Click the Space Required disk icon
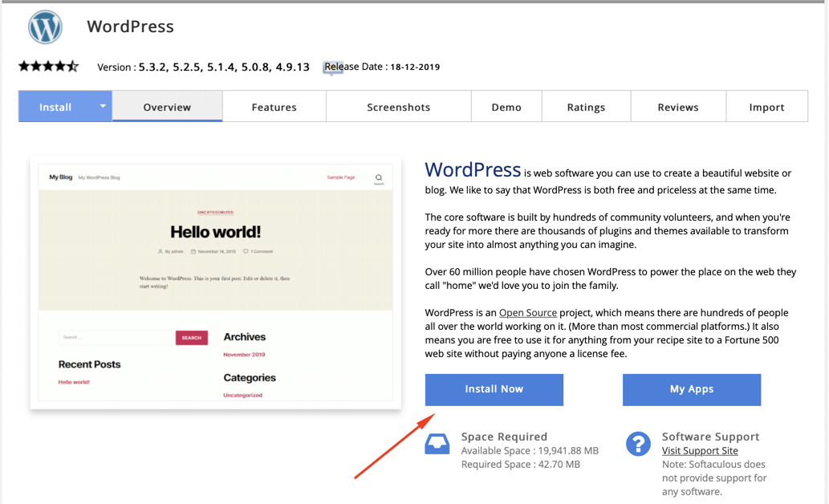829x504 pixels. click(x=437, y=445)
